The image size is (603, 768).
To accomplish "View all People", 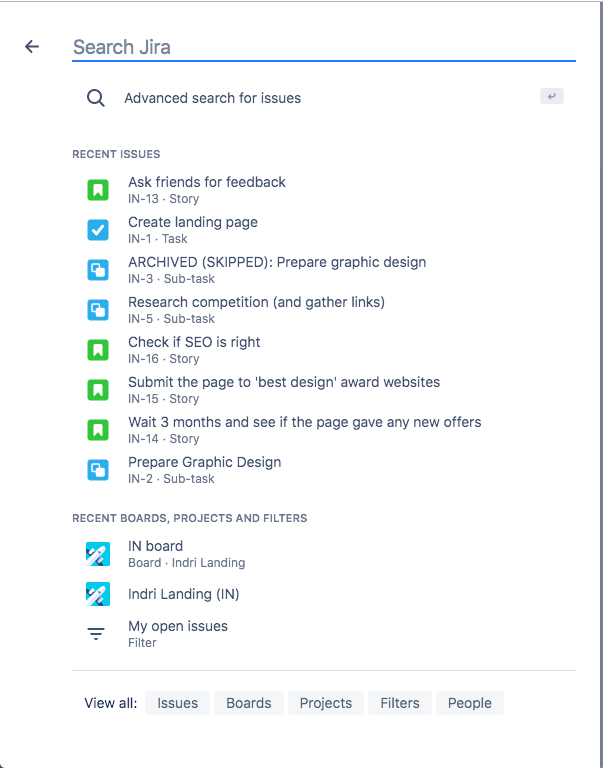I will 469,703.
